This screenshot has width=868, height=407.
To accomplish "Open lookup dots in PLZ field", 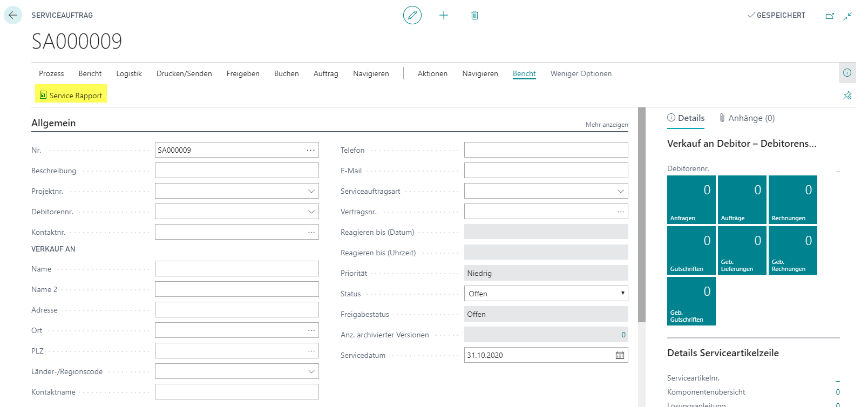I will pos(311,351).
